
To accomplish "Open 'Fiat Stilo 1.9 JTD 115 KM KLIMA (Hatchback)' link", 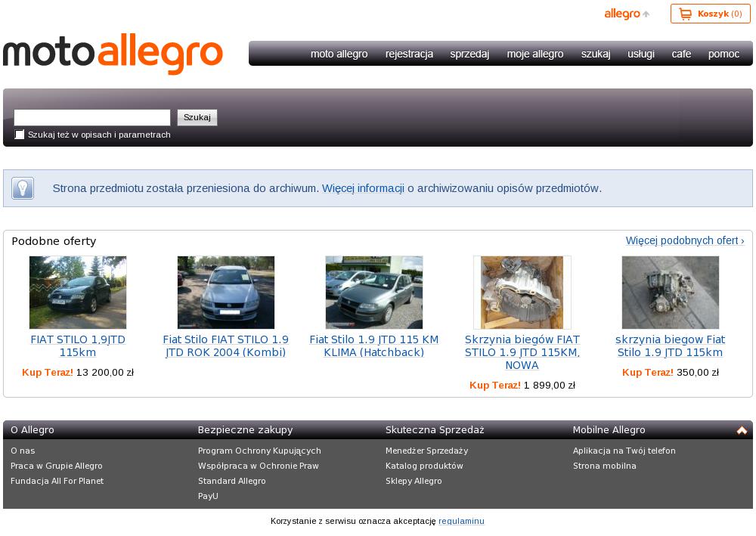I will click(x=374, y=346).
